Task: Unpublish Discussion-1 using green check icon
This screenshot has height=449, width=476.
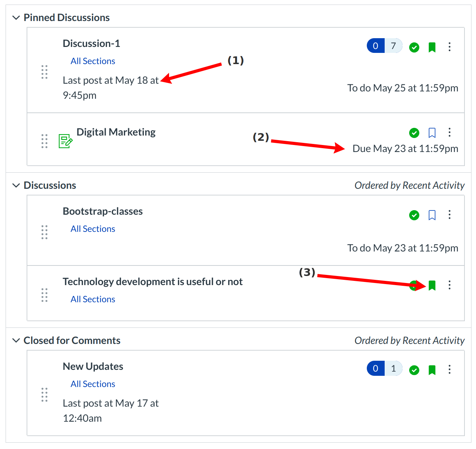Action: click(x=414, y=47)
